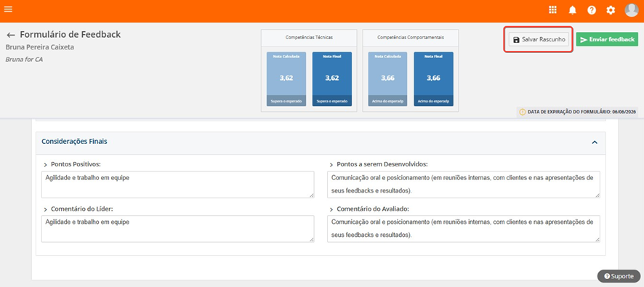The height and width of the screenshot is (287, 644).
Task: Open the help question mark icon
Action: [x=592, y=10]
